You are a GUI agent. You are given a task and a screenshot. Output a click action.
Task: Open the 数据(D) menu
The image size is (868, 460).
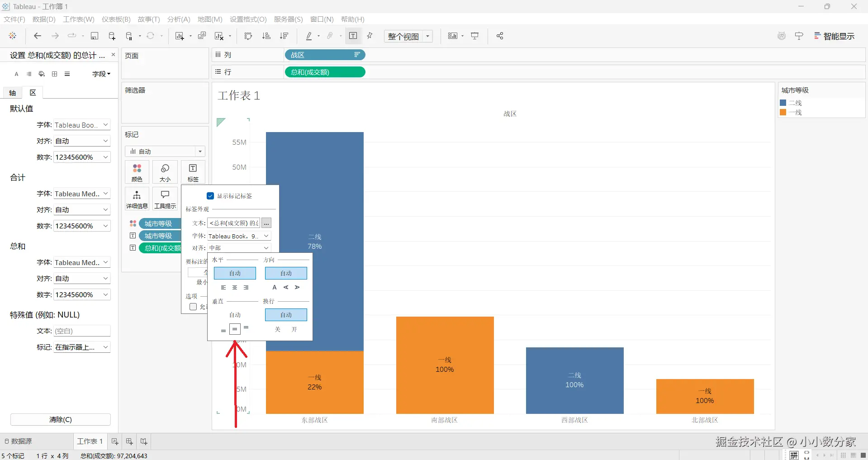pyautogui.click(x=44, y=19)
